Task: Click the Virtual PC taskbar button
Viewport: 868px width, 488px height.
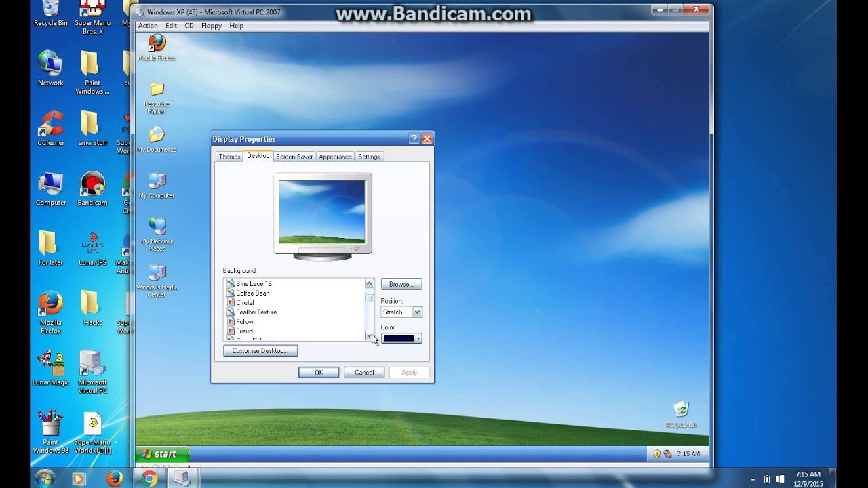Action: point(182,479)
